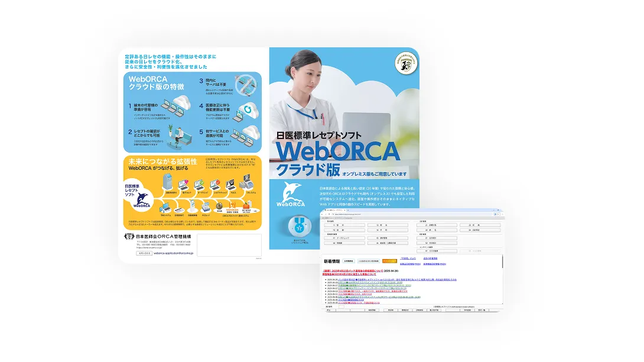Click the 日本医師会ORCA管理機構 logo

pyautogui.click(x=157, y=237)
